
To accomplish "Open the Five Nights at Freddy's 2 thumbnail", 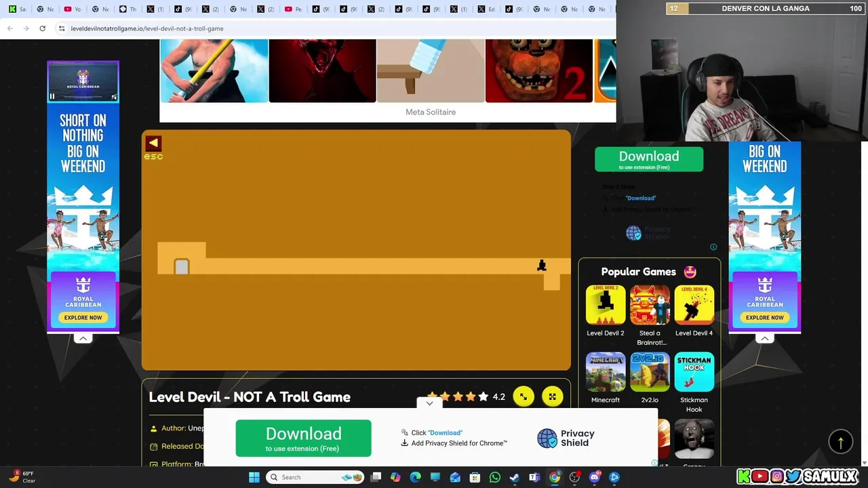I will click(x=539, y=70).
